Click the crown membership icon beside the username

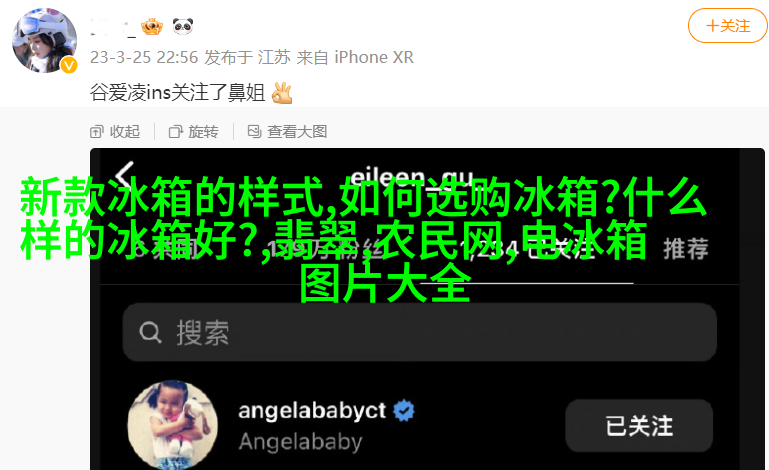(152, 26)
